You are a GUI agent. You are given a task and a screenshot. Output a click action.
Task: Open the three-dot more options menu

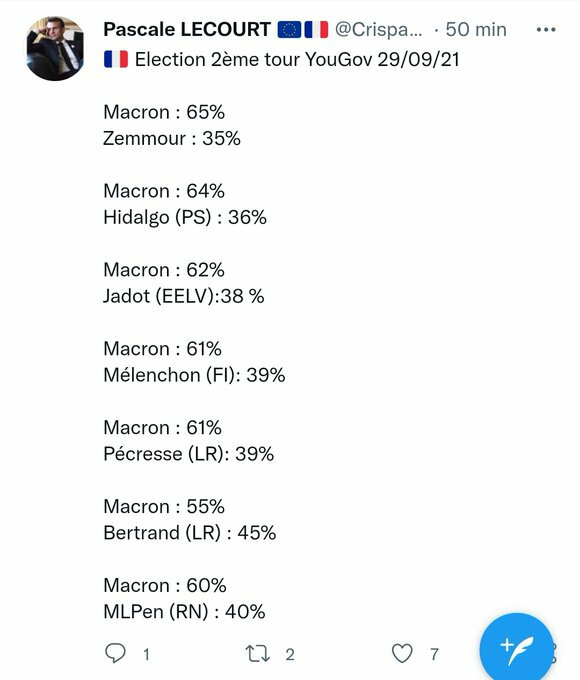pyautogui.click(x=546, y=29)
